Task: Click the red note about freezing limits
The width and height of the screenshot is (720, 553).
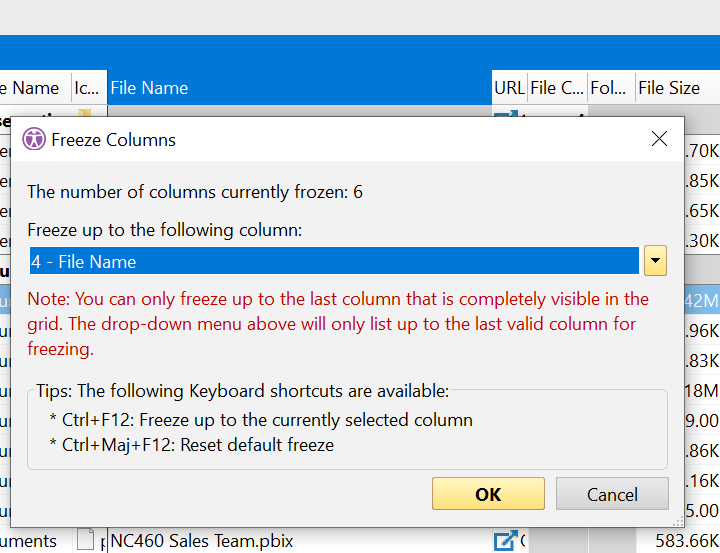Action: point(338,324)
